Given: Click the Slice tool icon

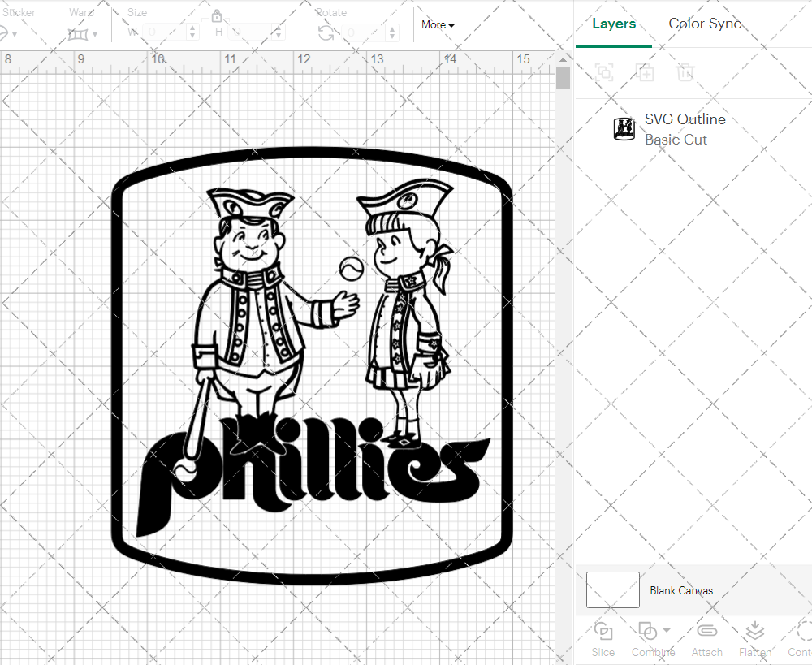Looking at the screenshot, I should click(603, 631).
